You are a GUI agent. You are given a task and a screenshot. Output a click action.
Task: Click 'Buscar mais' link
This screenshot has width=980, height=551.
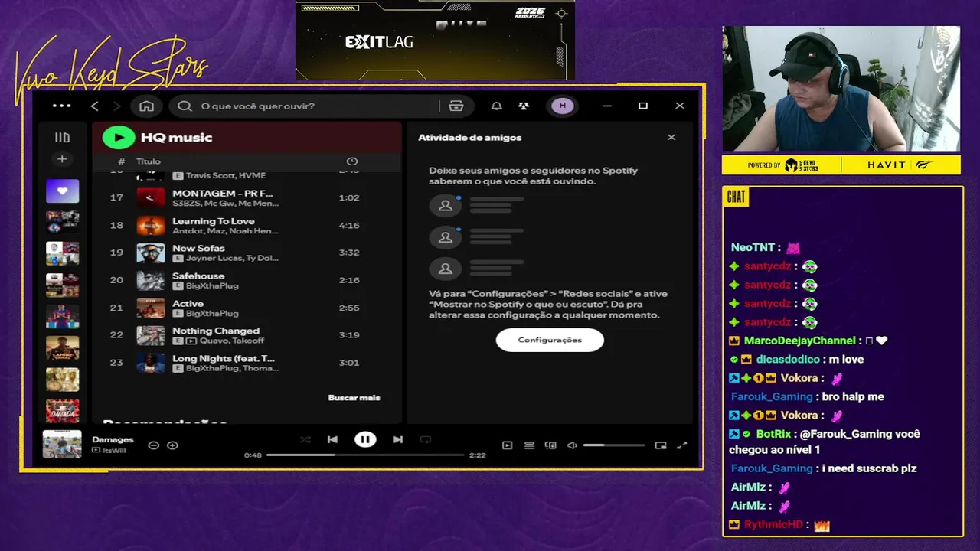(354, 397)
